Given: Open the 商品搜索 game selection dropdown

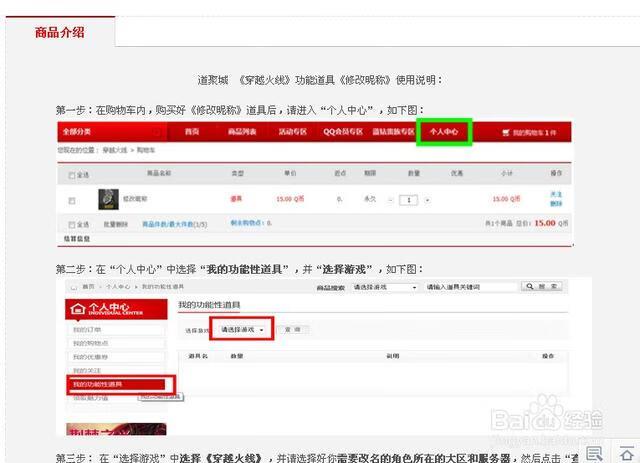Looking at the screenshot, I should point(384,287).
